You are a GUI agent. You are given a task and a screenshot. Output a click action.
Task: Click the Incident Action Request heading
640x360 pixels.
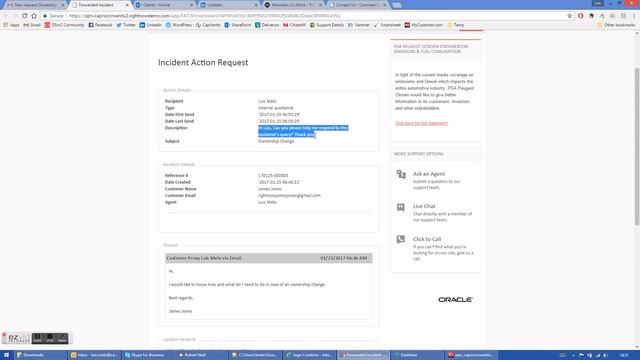click(203, 62)
